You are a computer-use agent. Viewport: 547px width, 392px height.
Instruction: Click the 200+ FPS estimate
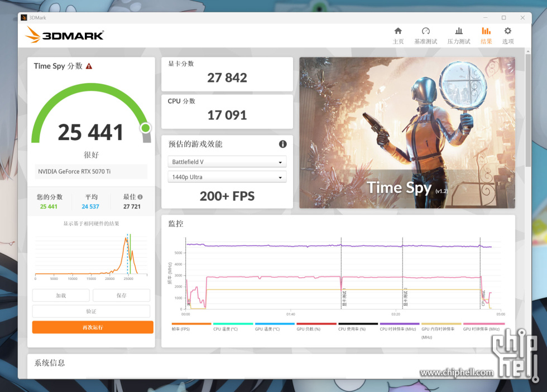pos(227,196)
